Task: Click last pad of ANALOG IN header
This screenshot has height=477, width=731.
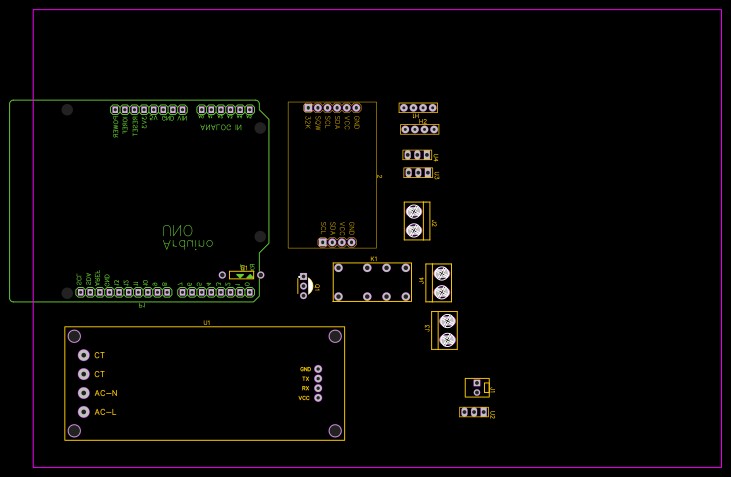Action: (x=250, y=110)
